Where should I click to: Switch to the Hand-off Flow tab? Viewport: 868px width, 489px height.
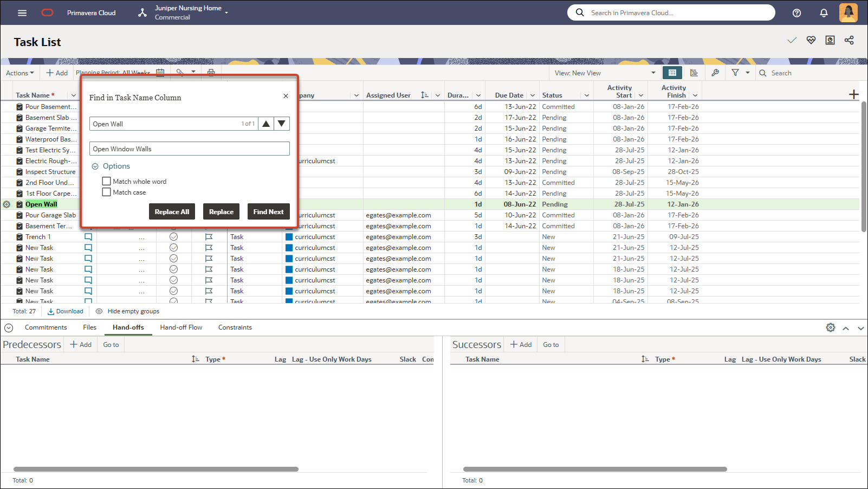click(x=181, y=327)
